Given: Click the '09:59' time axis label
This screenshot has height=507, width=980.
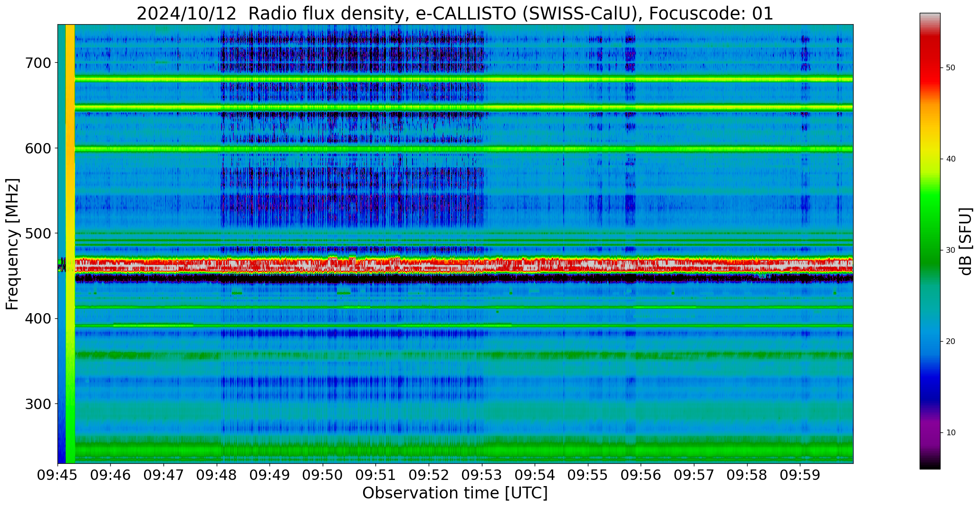Looking at the screenshot, I should click(800, 475).
